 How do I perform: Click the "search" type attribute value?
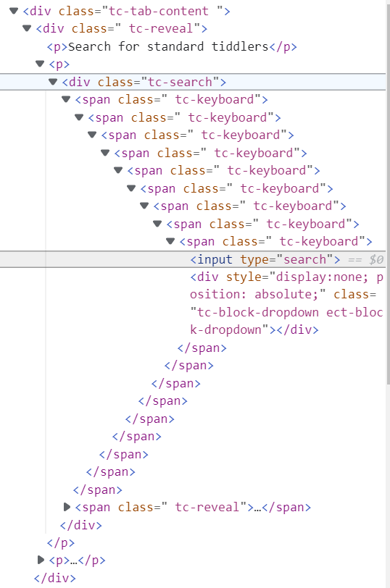point(304,259)
